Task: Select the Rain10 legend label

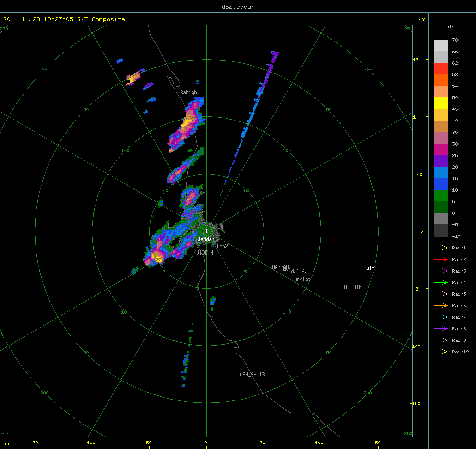Action: click(460, 352)
